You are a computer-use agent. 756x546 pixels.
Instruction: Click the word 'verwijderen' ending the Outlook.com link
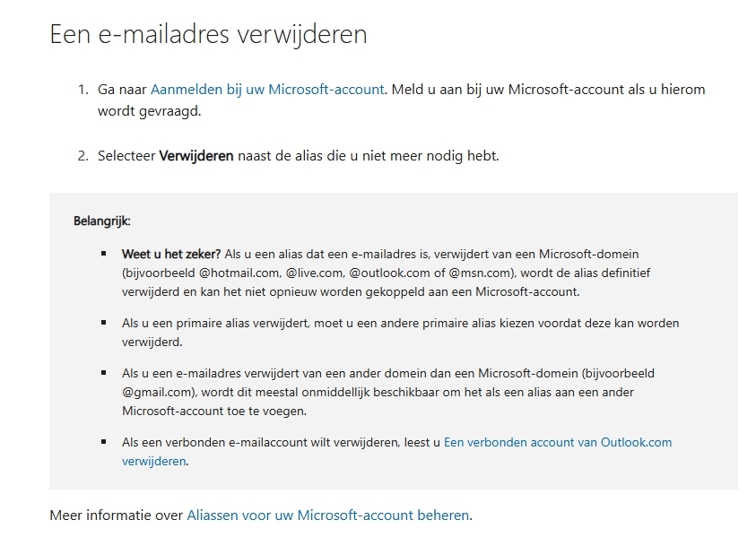(x=154, y=461)
